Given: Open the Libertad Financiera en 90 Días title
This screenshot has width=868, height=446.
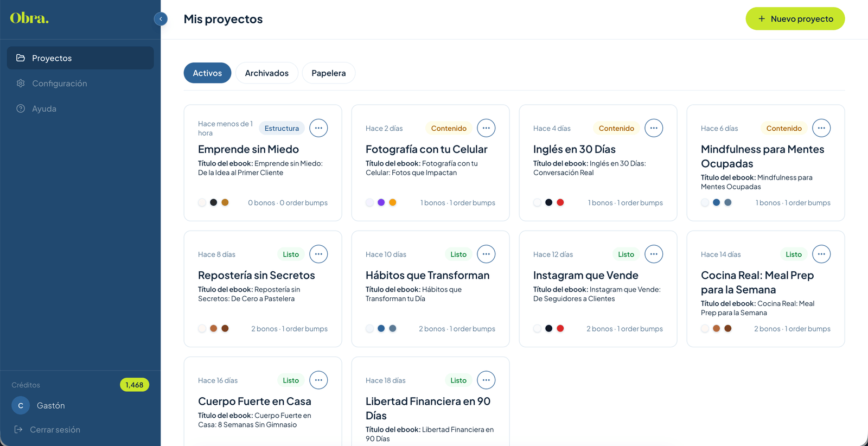Looking at the screenshot, I should pos(428,408).
